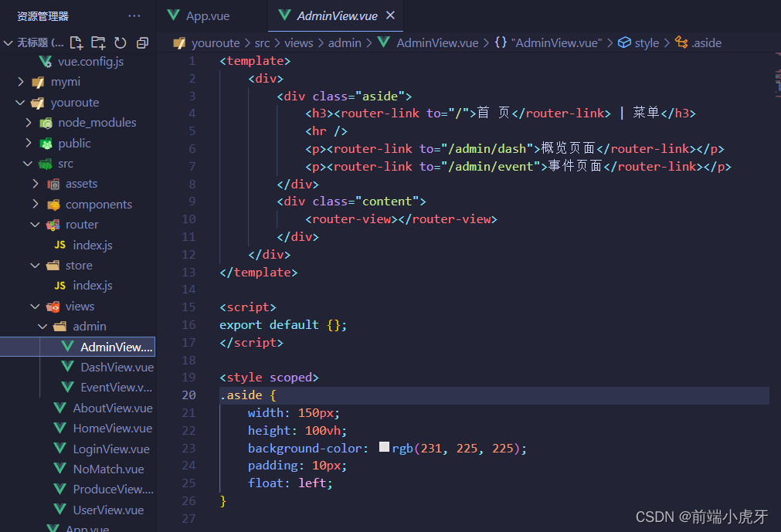Click the assets folder icon

click(x=53, y=184)
